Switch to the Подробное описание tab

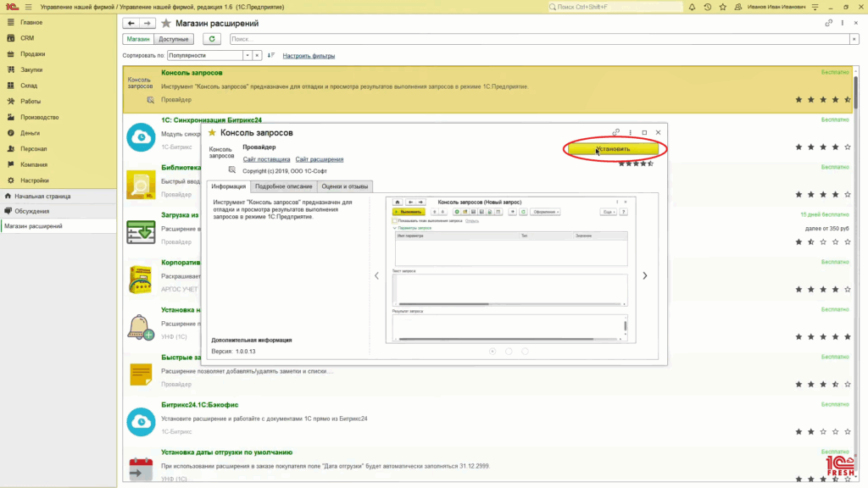(x=284, y=186)
